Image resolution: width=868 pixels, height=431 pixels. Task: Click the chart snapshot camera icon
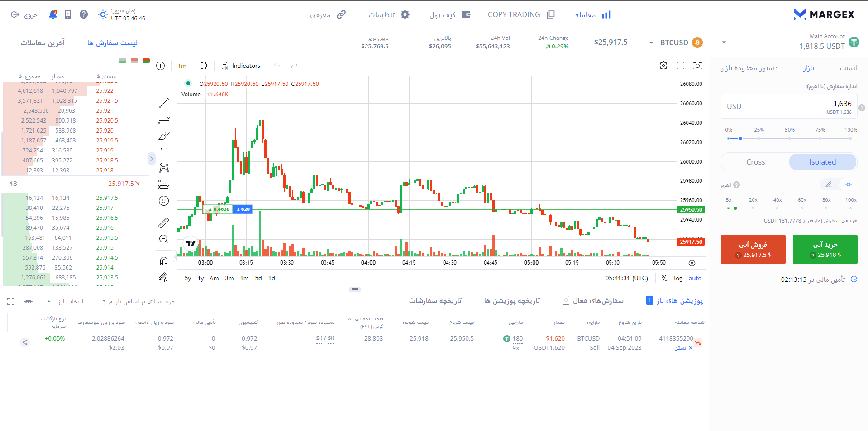(x=697, y=66)
